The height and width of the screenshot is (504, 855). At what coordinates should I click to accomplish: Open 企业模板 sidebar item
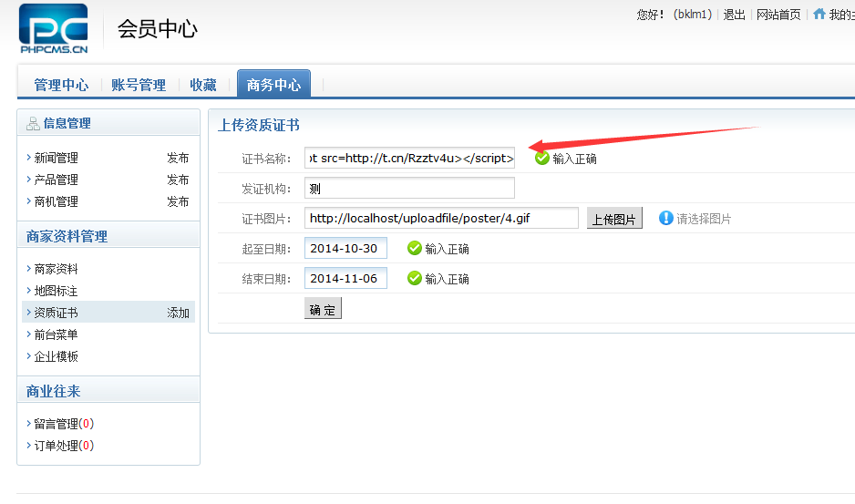57,356
